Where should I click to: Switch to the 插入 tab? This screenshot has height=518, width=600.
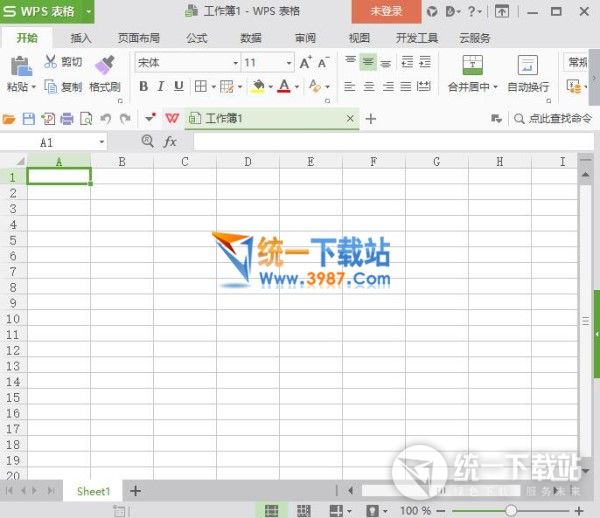(x=80, y=38)
